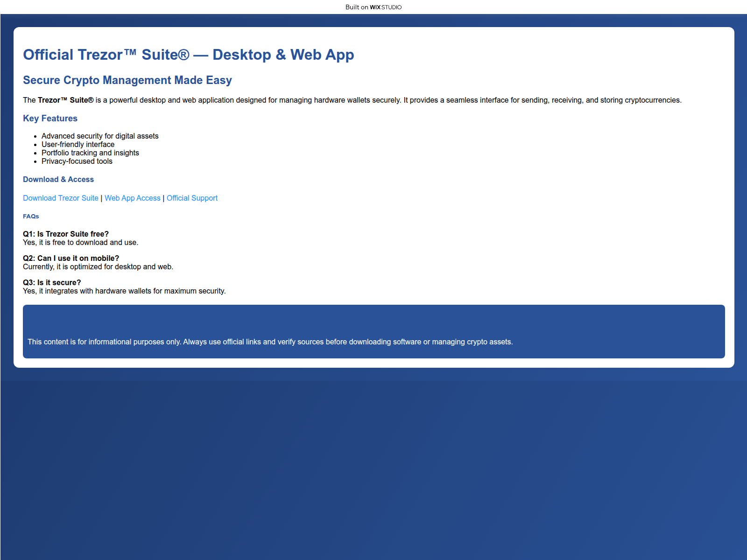747x560 pixels.
Task: Open the Web App Access link
Action: coord(133,198)
